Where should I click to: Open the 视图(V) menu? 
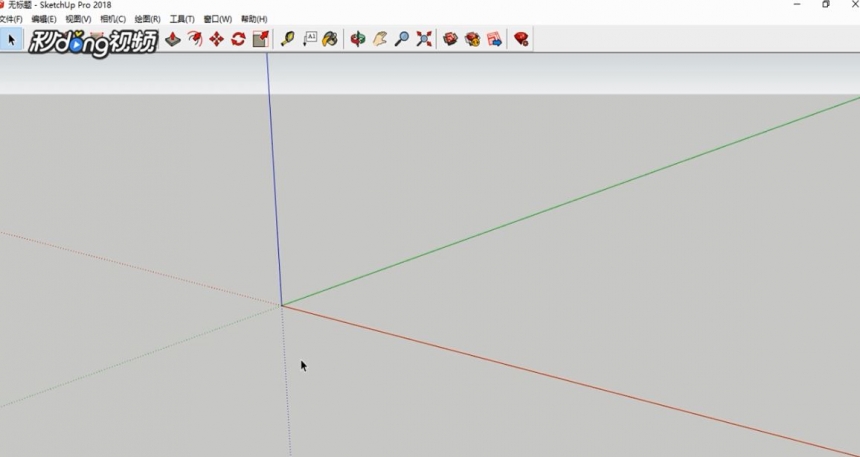point(78,19)
